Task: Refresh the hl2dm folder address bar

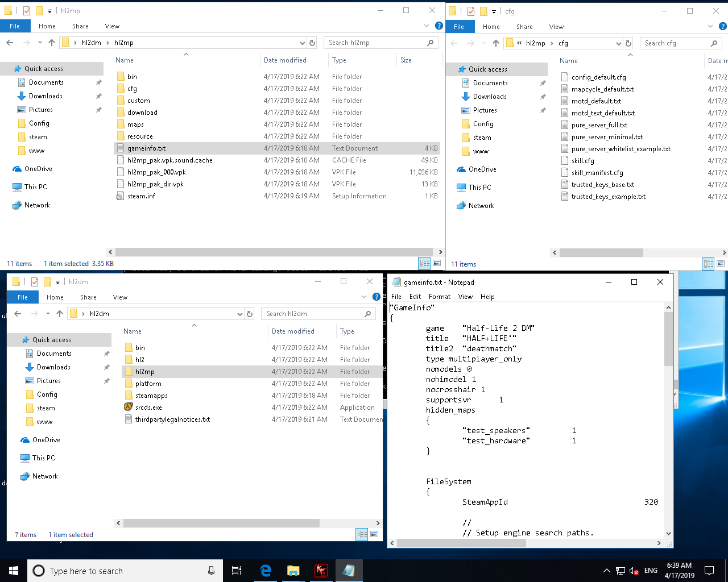Action: pos(249,314)
